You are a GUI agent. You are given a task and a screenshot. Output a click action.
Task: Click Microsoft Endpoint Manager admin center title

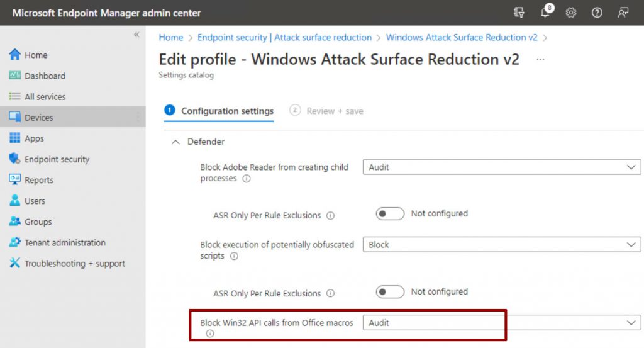[x=106, y=13]
